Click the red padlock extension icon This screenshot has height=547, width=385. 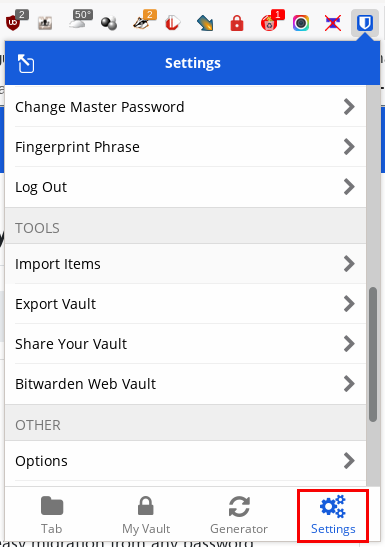pyautogui.click(x=237, y=23)
